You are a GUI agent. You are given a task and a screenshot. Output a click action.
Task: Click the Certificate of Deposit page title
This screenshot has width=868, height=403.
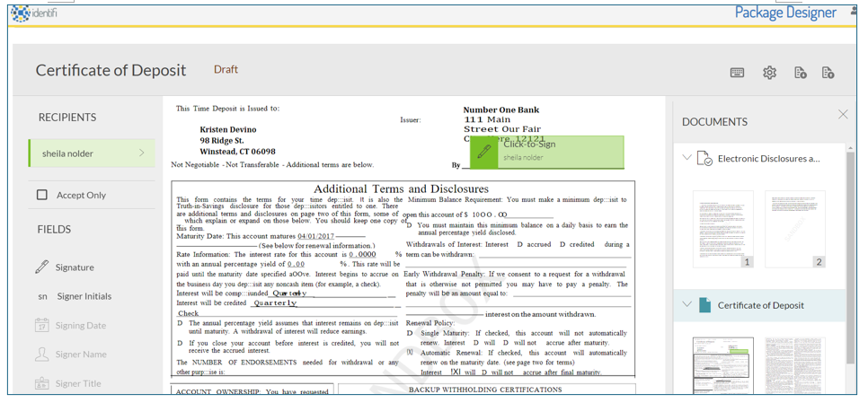click(111, 71)
